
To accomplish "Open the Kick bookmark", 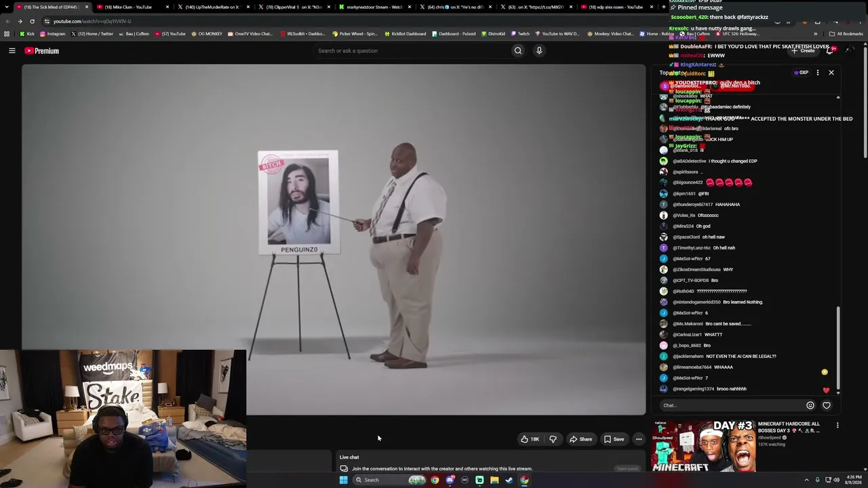I will (x=27, y=34).
